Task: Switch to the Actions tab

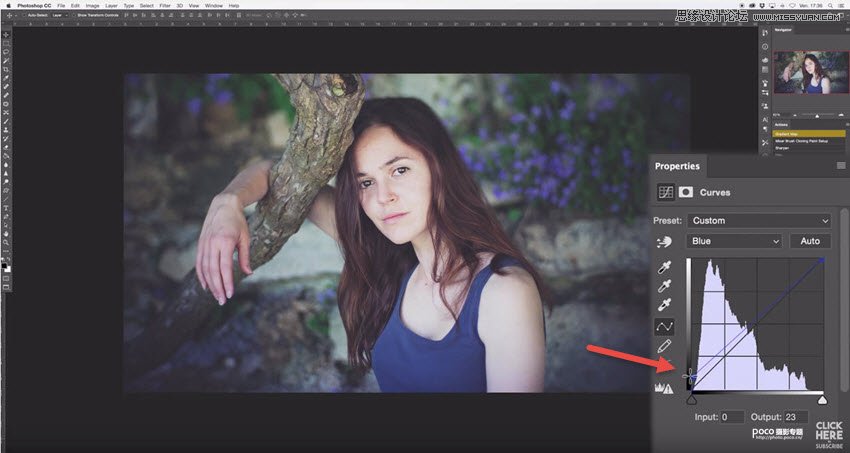Action: coord(781,125)
